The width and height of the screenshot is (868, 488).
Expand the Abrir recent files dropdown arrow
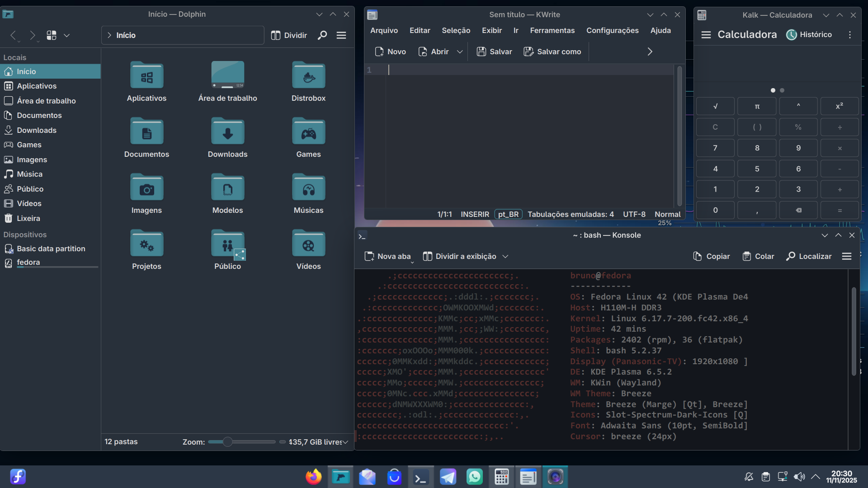coord(460,52)
